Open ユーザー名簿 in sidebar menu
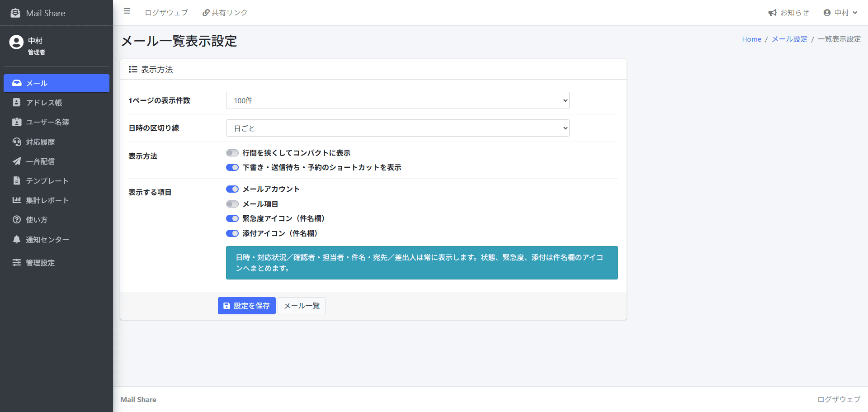Image resolution: width=868 pixels, height=412 pixels. tap(57, 122)
